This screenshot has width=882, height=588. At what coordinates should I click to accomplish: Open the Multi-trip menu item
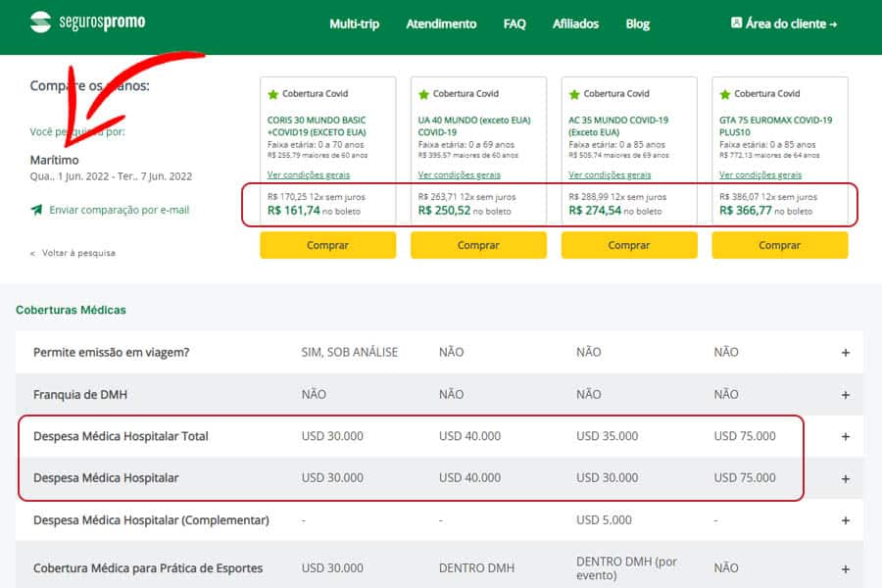click(x=355, y=24)
